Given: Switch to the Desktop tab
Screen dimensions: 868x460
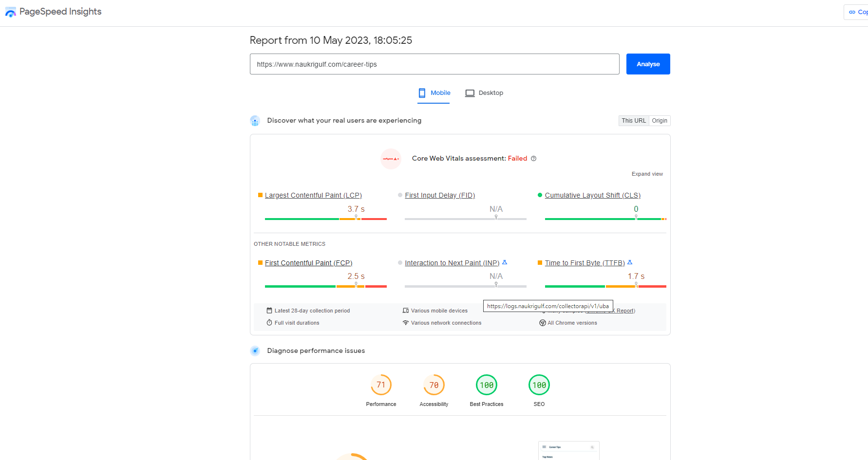Looking at the screenshot, I should point(484,93).
